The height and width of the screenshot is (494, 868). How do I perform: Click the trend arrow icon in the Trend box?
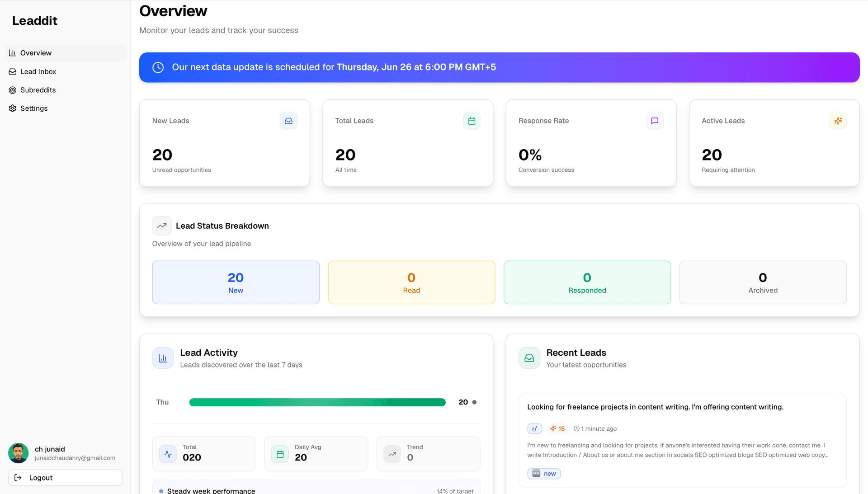tap(392, 454)
